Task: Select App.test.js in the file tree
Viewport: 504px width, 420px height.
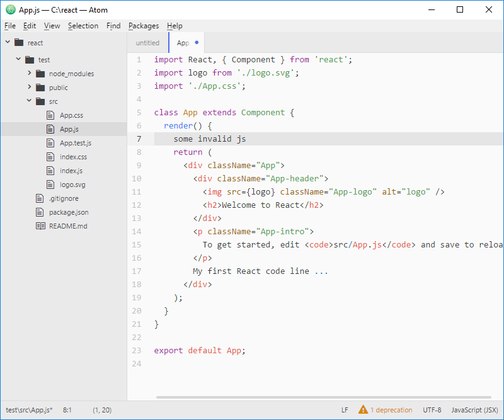Action: point(75,143)
